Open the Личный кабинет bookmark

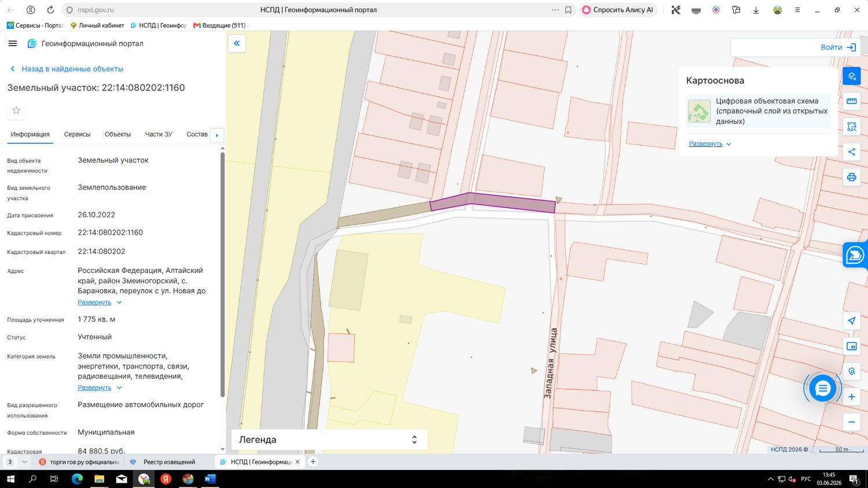(97, 25)
